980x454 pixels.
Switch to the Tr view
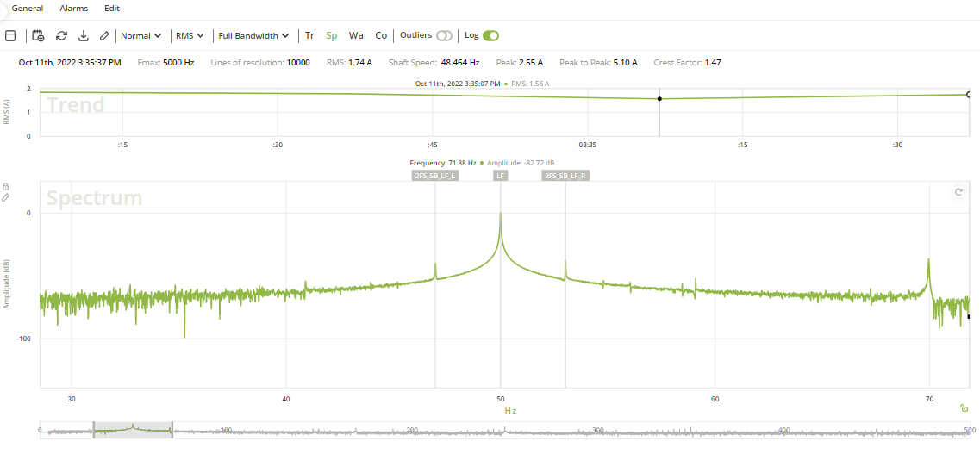pos(309,36)
